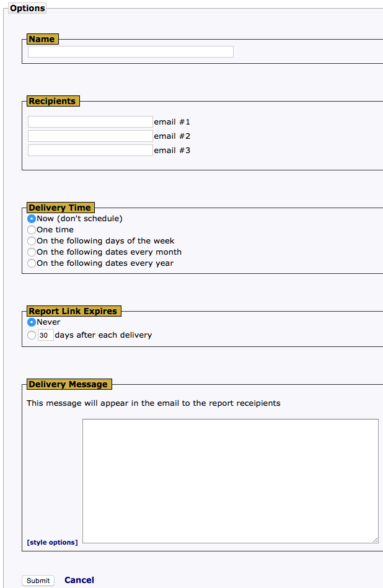Click the expiry days field showing 30

[x=45, y=335]
